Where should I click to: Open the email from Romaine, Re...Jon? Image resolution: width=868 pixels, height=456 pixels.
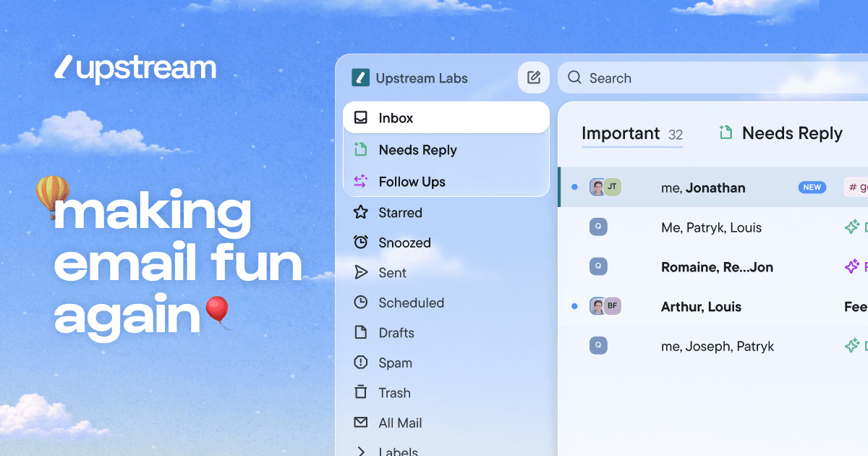coord(713,266)
